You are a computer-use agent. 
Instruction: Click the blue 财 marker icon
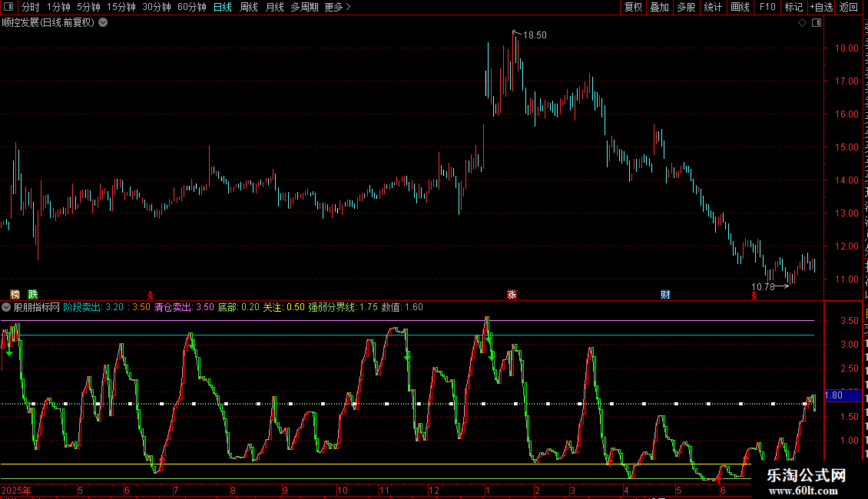(x=665, y=295)
